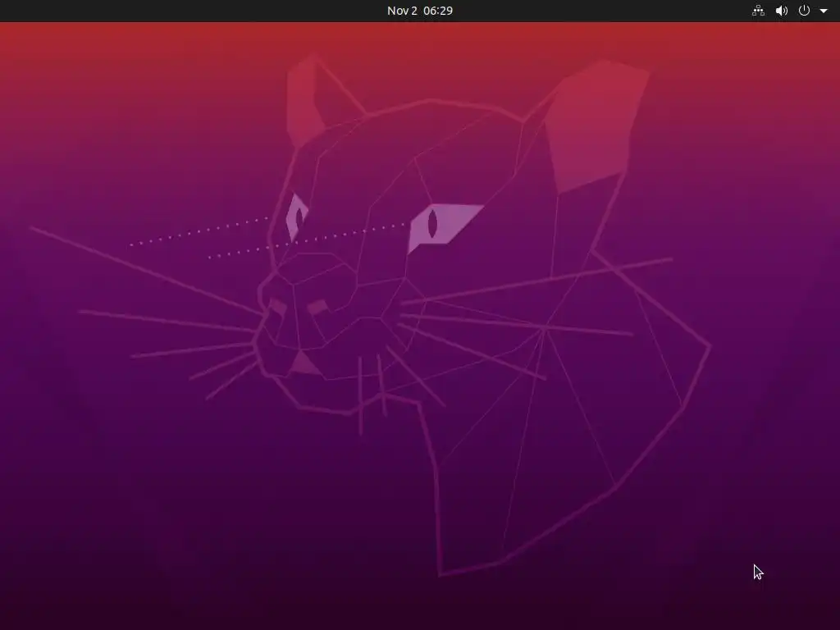Expand the system menu dropdown arrow
Viewport: 840px width, 630px height.
point(824,11)
